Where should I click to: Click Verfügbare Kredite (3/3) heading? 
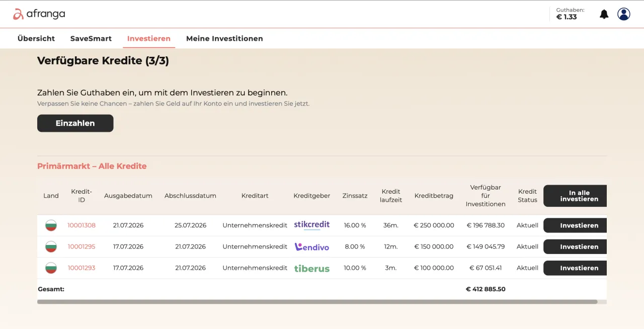tap(103, 61)
